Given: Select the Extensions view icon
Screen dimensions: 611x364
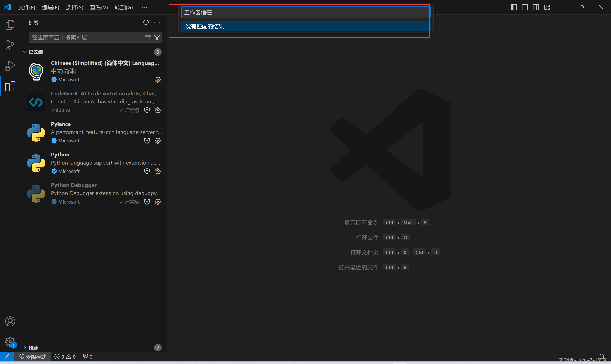Looking at the screenshot, I should pos(10,86).
